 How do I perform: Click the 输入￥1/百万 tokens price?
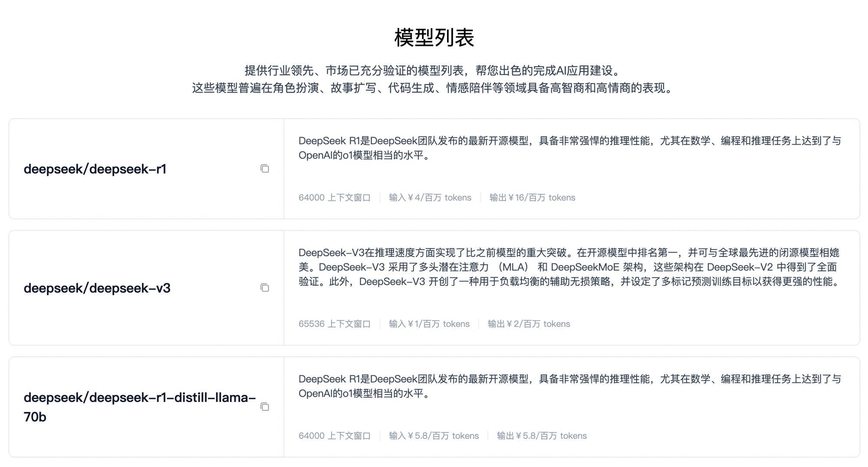429,324
